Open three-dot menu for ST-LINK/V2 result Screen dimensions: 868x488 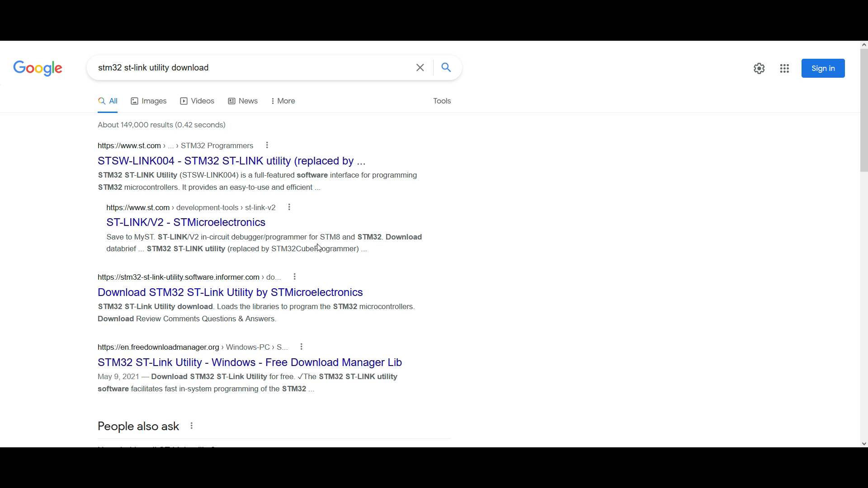pyautogui.click(x=289, y=207)
